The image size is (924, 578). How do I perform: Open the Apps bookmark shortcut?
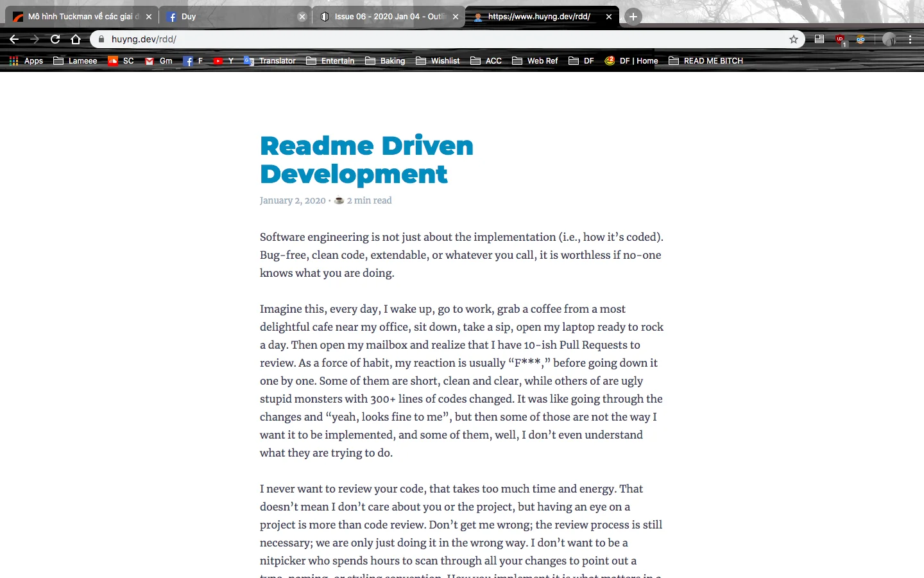click(26, 61)
